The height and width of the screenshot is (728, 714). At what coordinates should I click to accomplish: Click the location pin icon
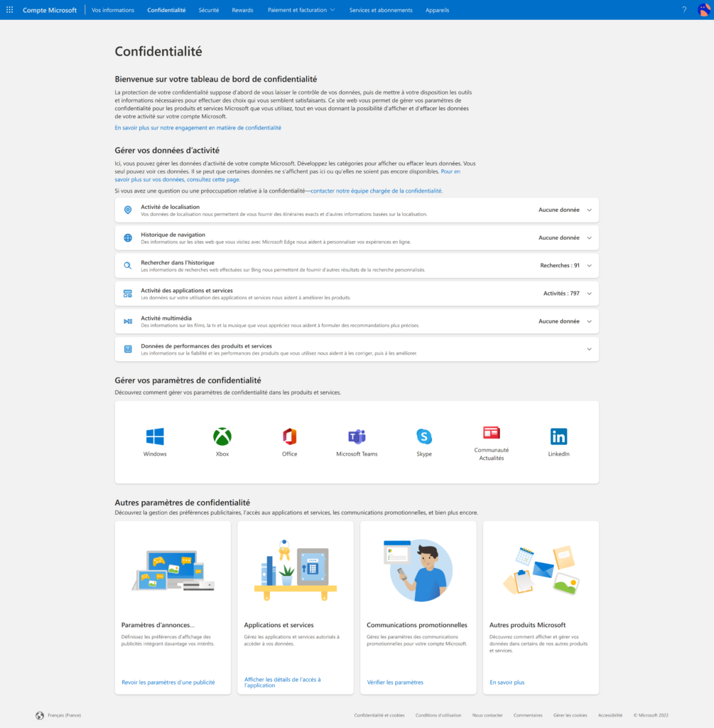128,210
